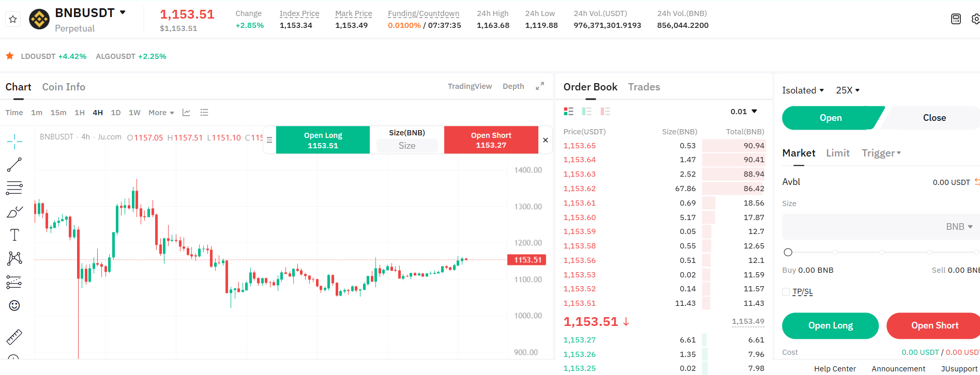Screen dimensions: 980x375
Task: Select the trend line drawing tool
Action: click(14, 165)
